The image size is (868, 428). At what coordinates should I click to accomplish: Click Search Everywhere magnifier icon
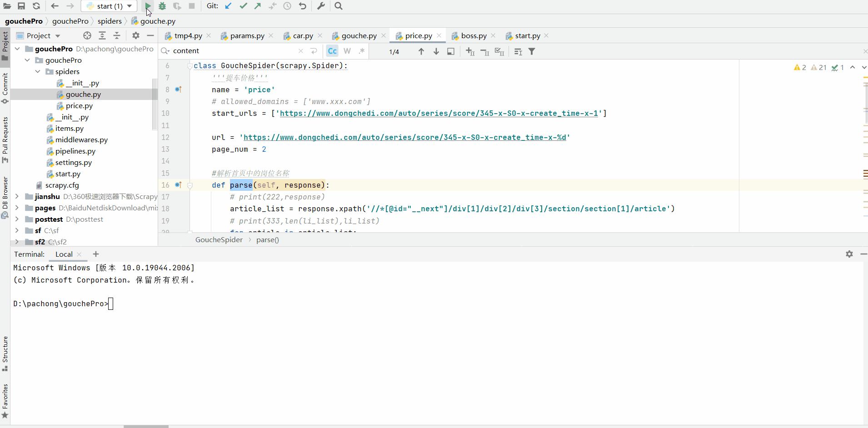click(x=339, y=6)
